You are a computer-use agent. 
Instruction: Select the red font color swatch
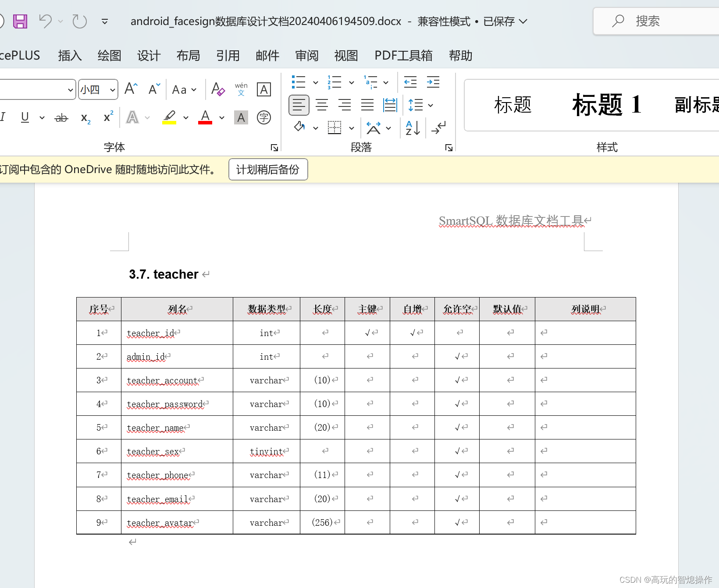(x=204, y=117)
